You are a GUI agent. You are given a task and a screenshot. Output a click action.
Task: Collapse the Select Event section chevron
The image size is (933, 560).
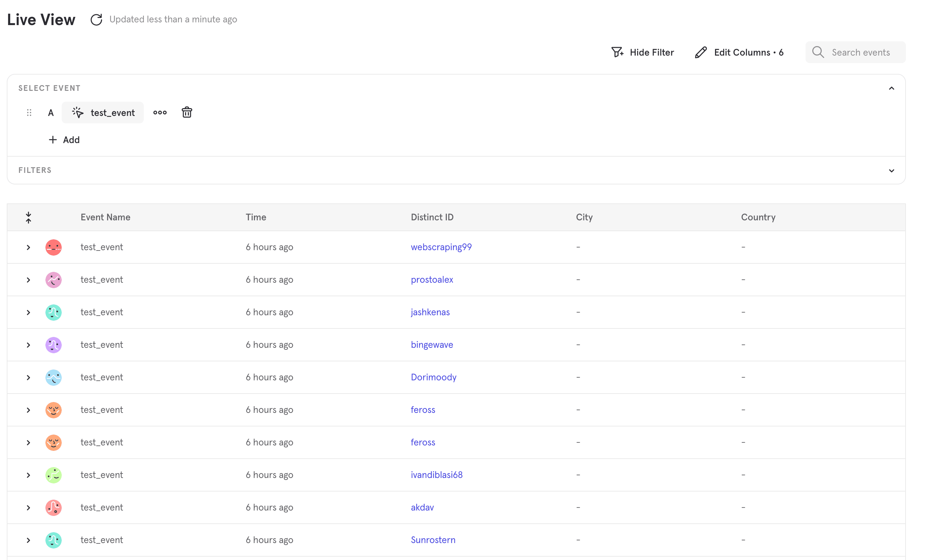891,88
